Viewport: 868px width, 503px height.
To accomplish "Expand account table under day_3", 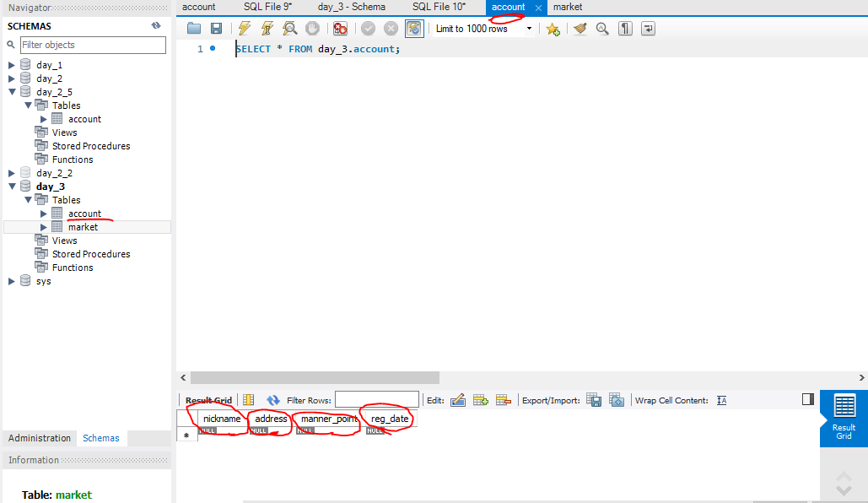I will pyautogui.click(x=44, y=214).
